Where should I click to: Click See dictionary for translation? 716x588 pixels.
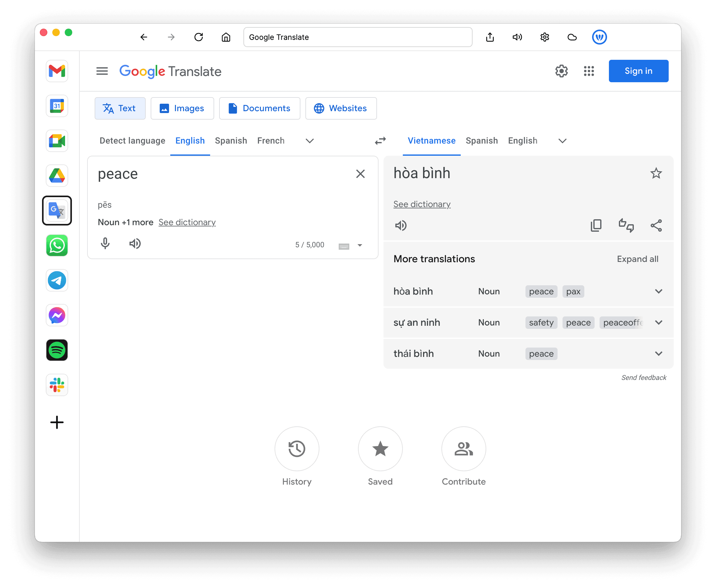[x=422, y=204]
